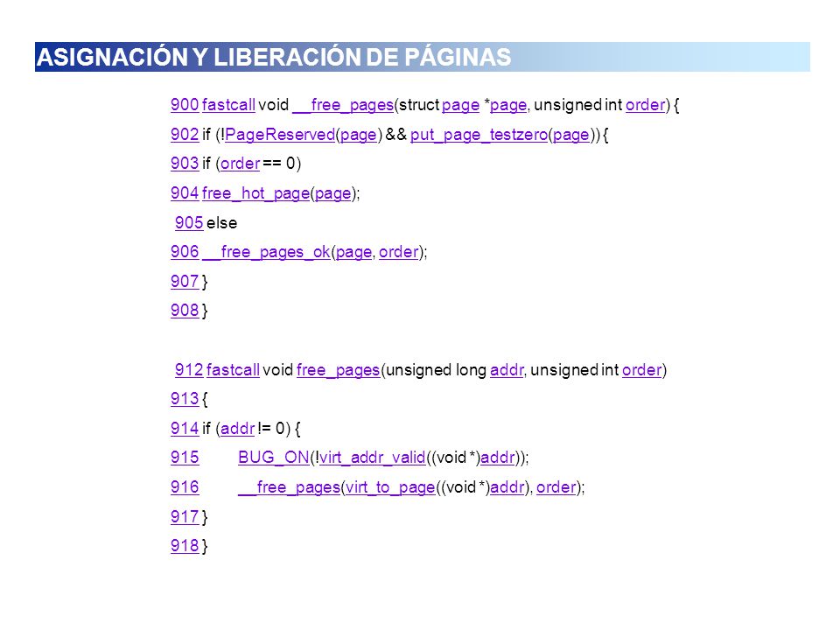Viewport: 840px width, 630px height.
Task: Click addr link on line 914
Action: [x=237, y=428]
